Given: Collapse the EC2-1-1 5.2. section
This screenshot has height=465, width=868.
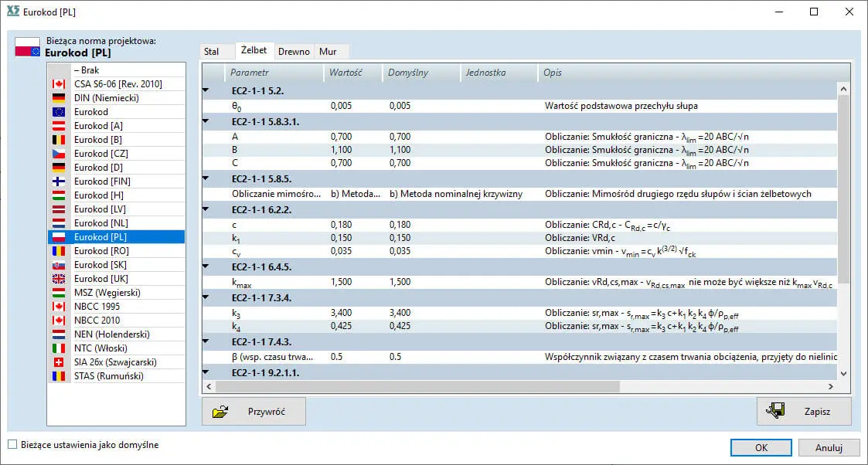Looking at the screenshot, I should 206,91.
